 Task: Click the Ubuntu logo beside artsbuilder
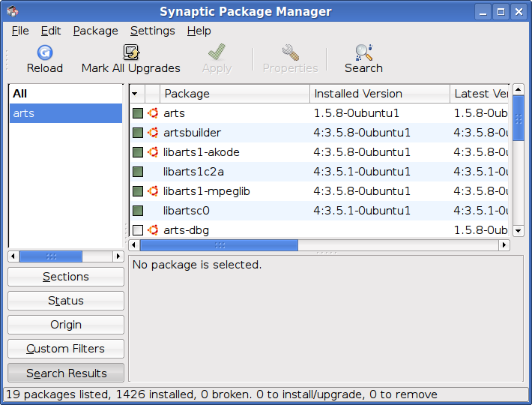(x=153, y=133)
